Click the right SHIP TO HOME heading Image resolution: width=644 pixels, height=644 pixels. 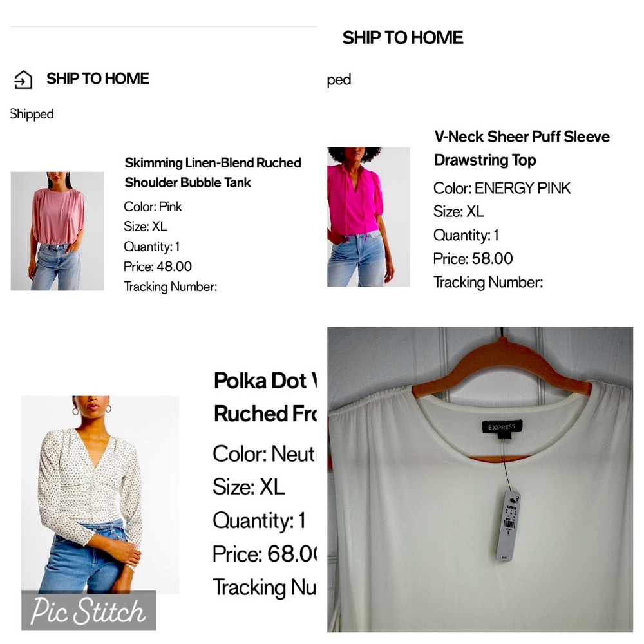coord(402,38)
